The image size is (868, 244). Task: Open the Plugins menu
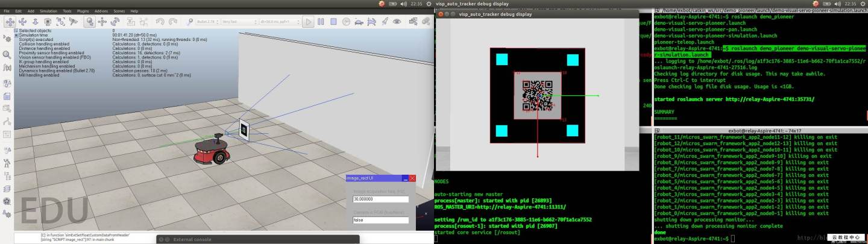[x=83, y=11]
